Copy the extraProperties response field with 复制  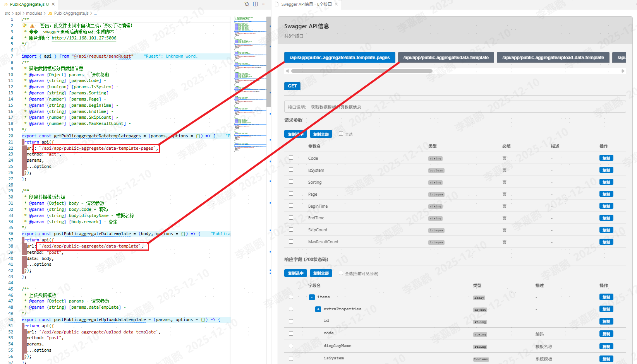click(606, 309)
